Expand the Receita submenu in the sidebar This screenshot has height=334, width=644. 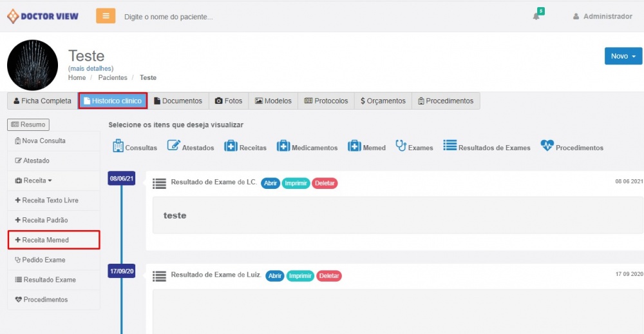pyautogui.click(x=34, y=181)
